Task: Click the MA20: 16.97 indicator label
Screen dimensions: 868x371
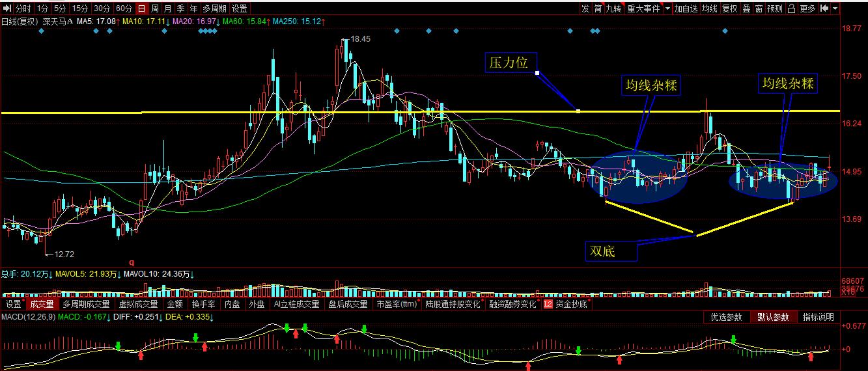Action: [x=197, y=21]
